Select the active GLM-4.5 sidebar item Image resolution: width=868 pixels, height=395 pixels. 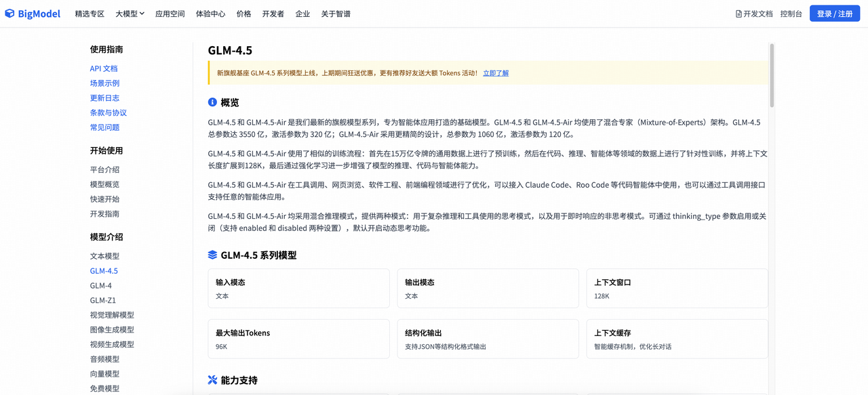[x=104, y=271]
